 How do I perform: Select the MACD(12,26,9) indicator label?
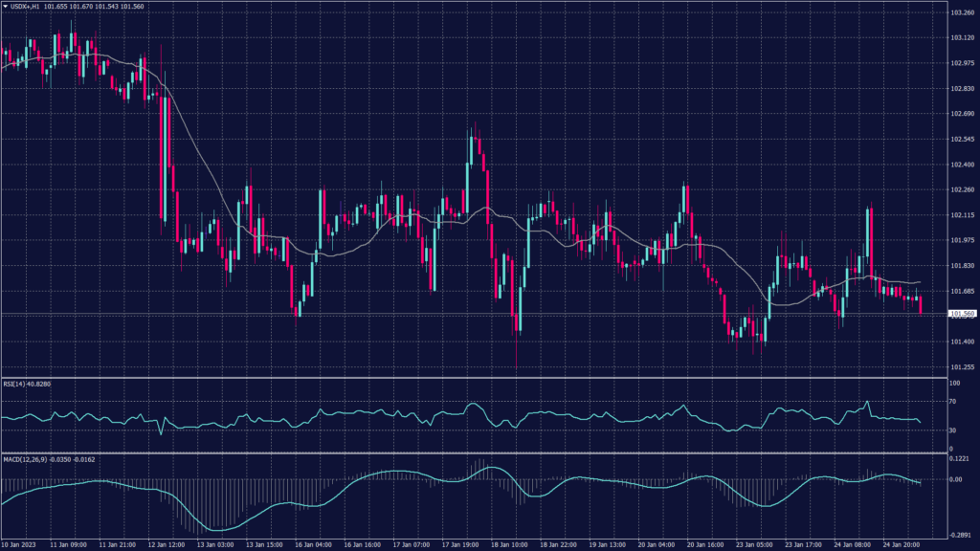22,459
